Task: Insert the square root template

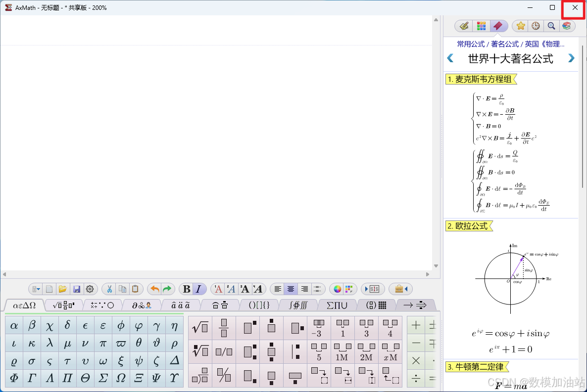Action: (x=200, y=328)
